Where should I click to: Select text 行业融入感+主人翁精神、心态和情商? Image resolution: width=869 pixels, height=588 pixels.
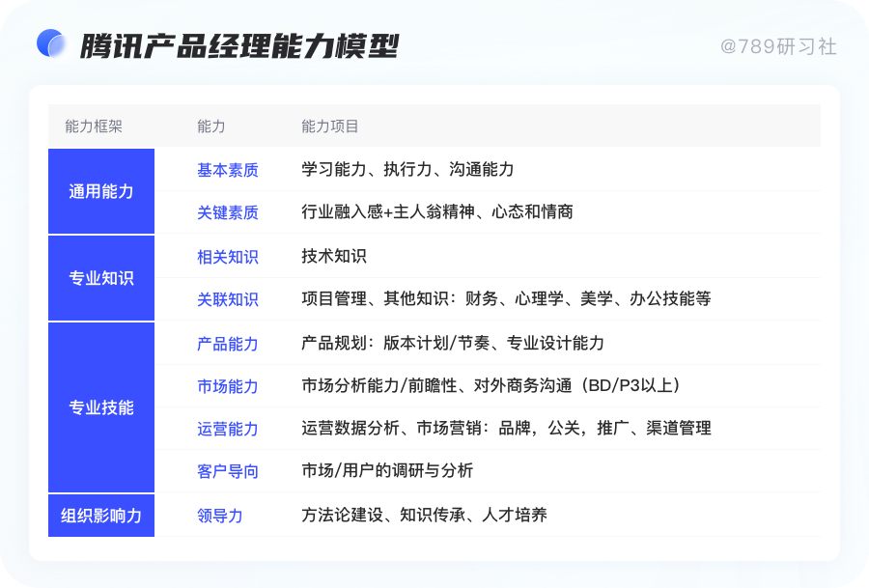tap(437, 211)
